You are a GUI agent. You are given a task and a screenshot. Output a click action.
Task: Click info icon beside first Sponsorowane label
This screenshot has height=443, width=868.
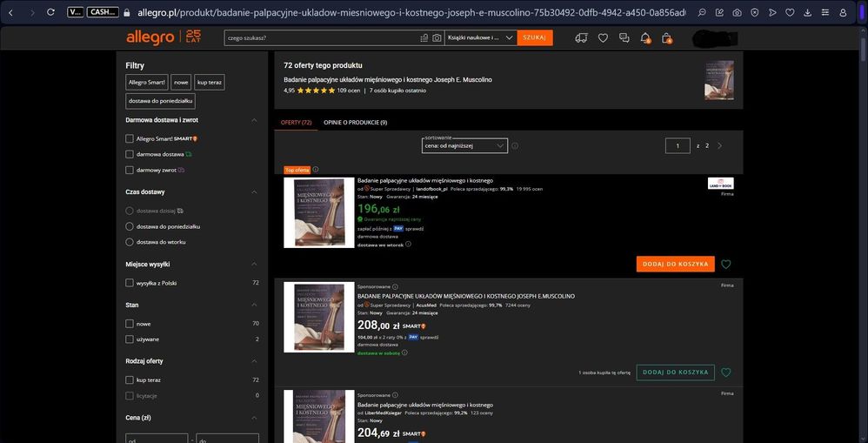pyautogui.click(x=395, y=286)
